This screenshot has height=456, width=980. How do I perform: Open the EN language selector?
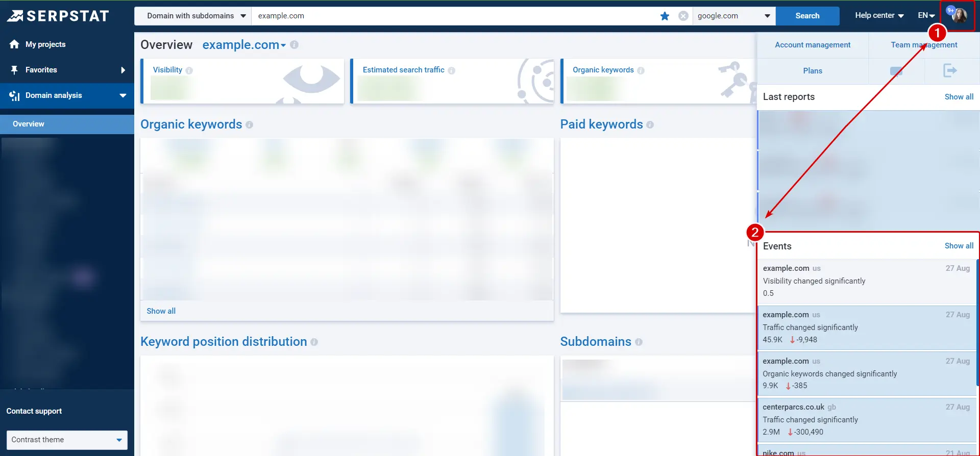[x=926, y=15]
